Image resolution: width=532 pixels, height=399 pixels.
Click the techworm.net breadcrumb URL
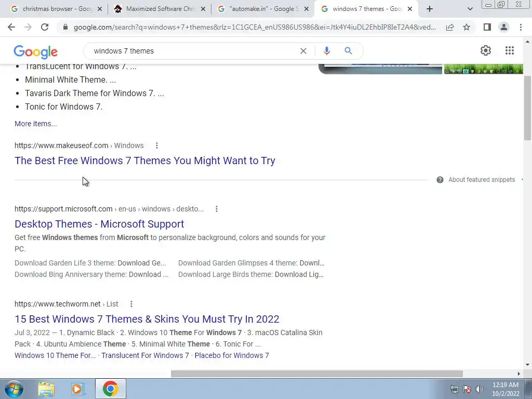66,304
